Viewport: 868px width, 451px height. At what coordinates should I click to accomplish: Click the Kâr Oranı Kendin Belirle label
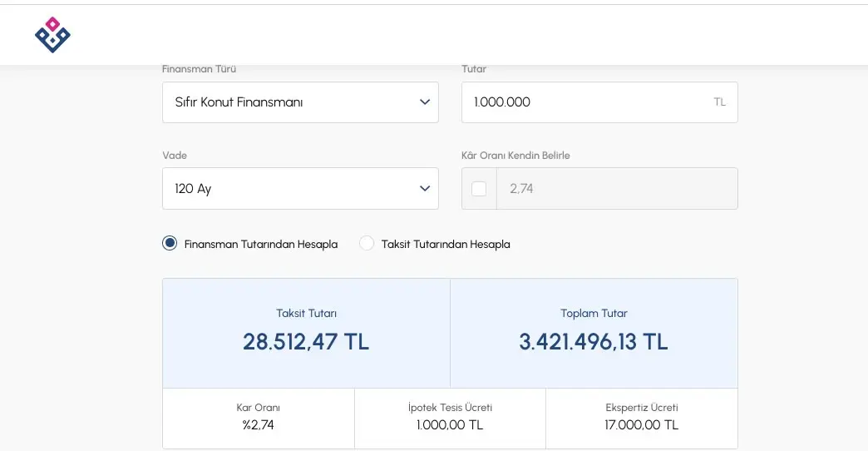[515, 156]
